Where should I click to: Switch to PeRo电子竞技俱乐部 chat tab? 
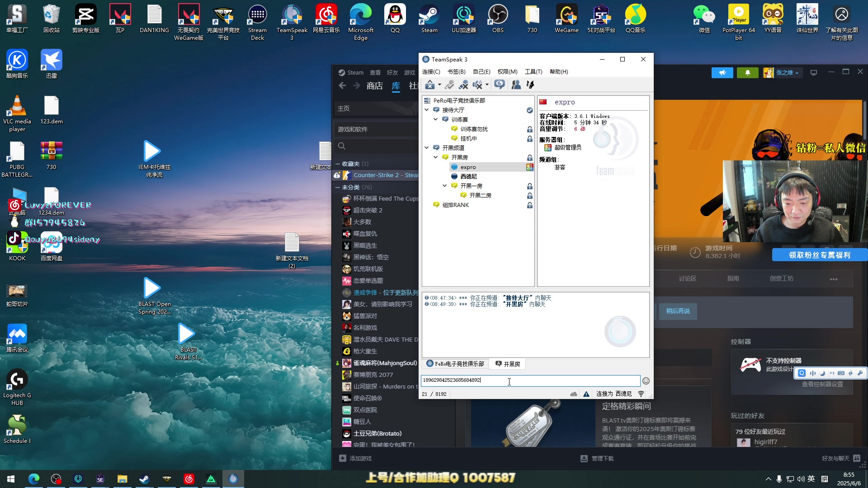[455, 364]
